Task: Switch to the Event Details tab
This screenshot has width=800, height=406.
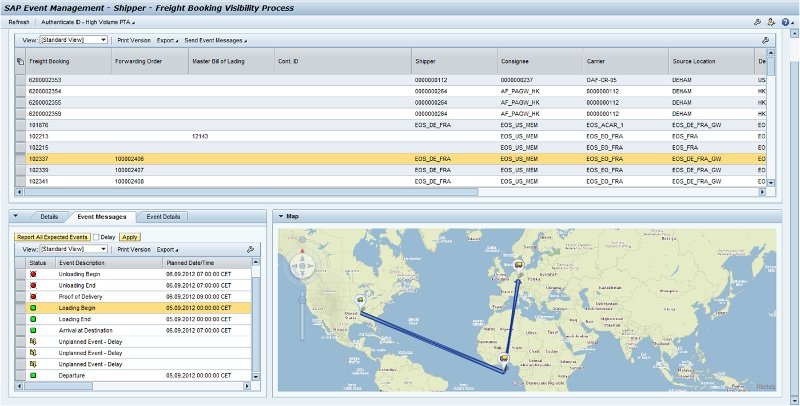Action: click(x=163, y=217)
